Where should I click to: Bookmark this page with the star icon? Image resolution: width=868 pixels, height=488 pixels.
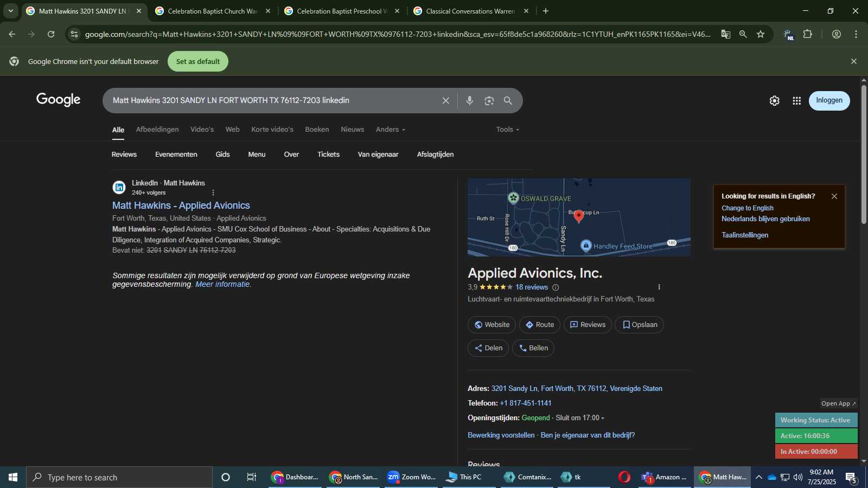(761, 34)
